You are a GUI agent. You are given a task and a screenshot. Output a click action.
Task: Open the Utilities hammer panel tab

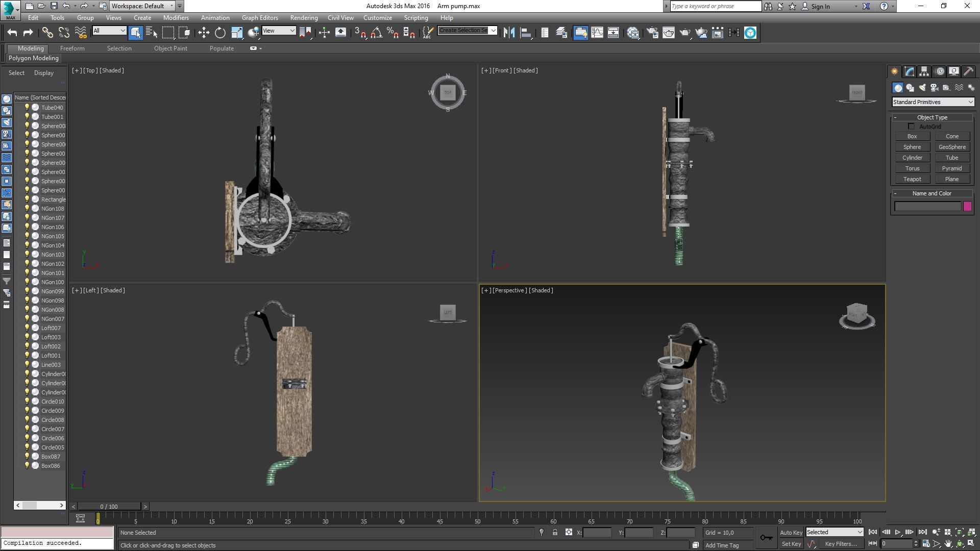point(968,71)
